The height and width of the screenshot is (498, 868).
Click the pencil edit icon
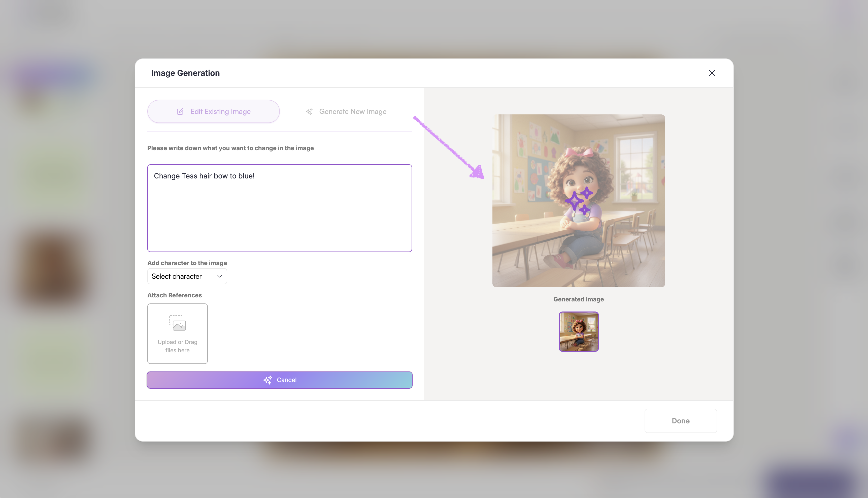(x=180, y=111)
